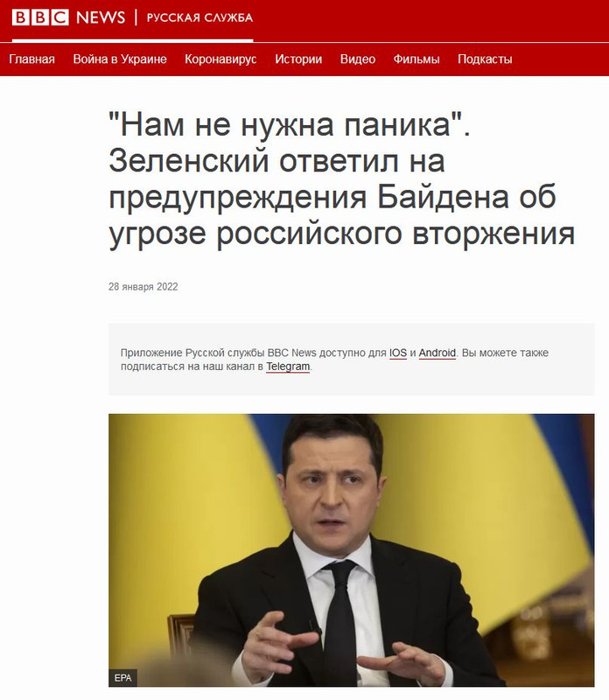Go to the Подкасты section
The height and width of the screenshot is (700, 609).
click(485, 59)
